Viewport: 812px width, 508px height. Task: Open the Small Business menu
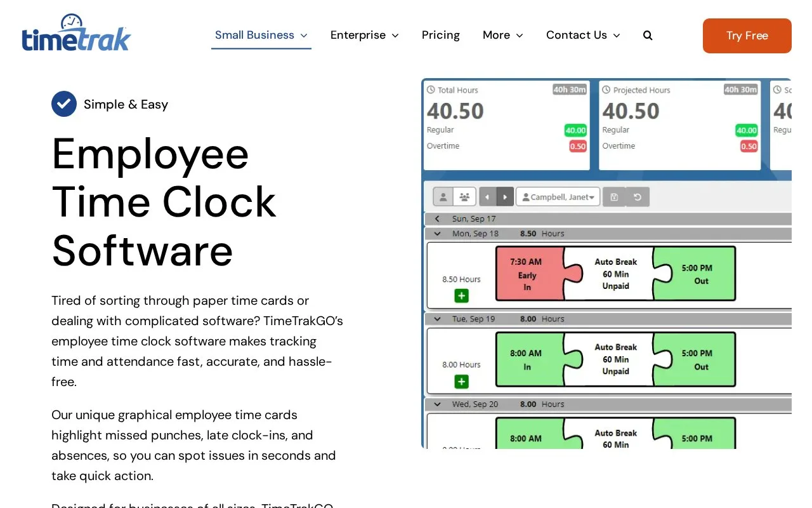click(x=261, y=35)
